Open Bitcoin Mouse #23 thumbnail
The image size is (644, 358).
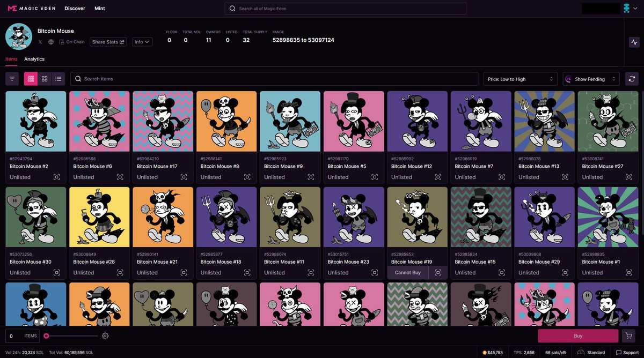point(354,217)
